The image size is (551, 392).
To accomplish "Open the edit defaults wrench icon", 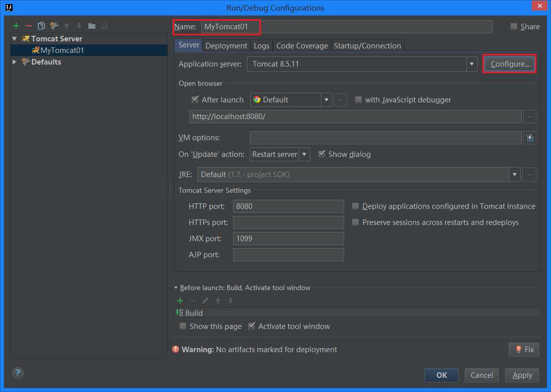I will pyautogui.click(x=54, y=26).
